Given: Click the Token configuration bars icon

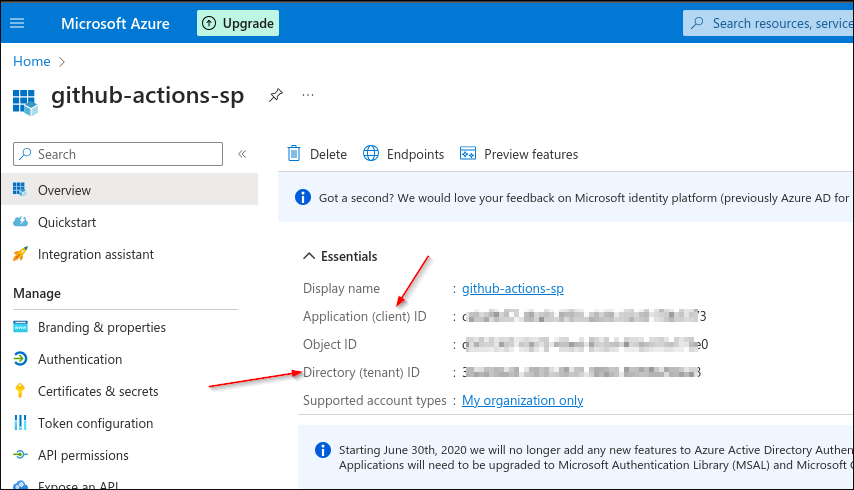Looking at the screenshot, I should point(20,422).
